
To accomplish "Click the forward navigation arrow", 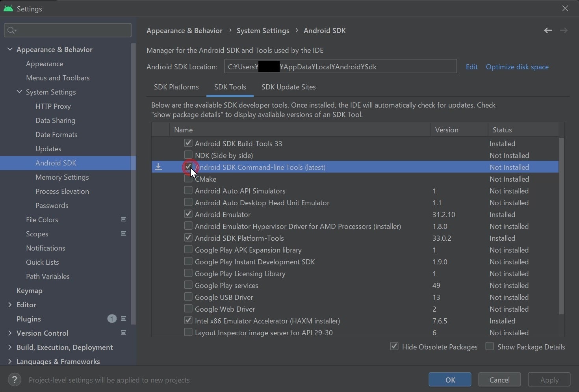I will tap(564, 30).
